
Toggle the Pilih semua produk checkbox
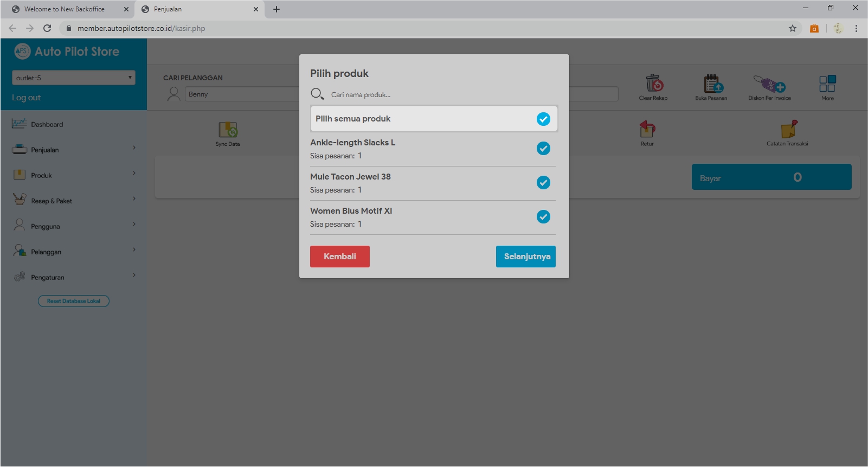543,119
